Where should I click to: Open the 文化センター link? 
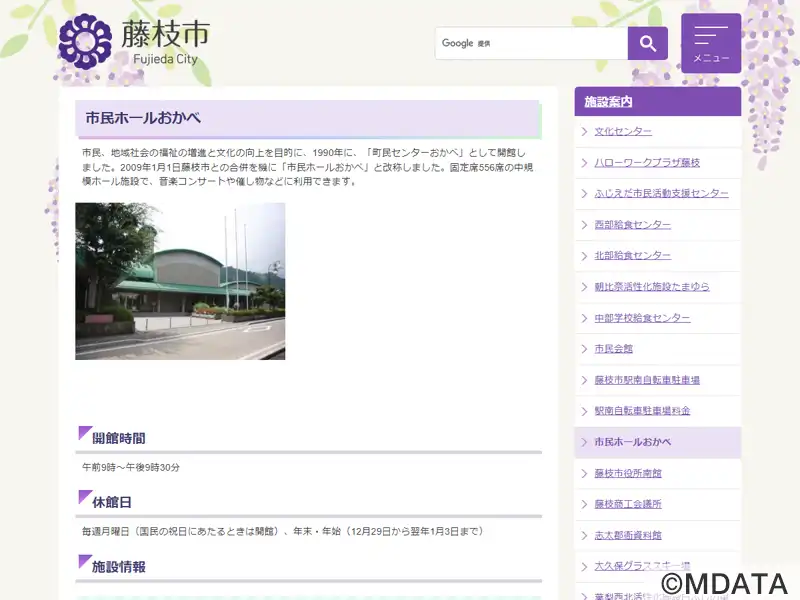click(623, 132)
